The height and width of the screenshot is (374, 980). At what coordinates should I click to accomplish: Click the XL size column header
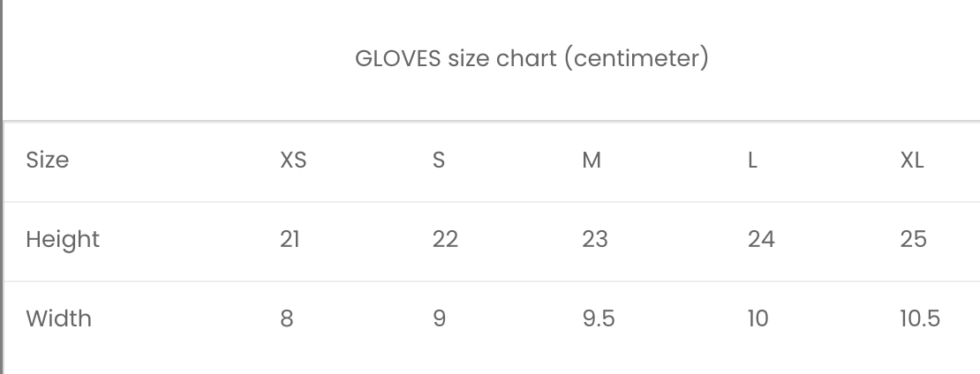(912, 160)
